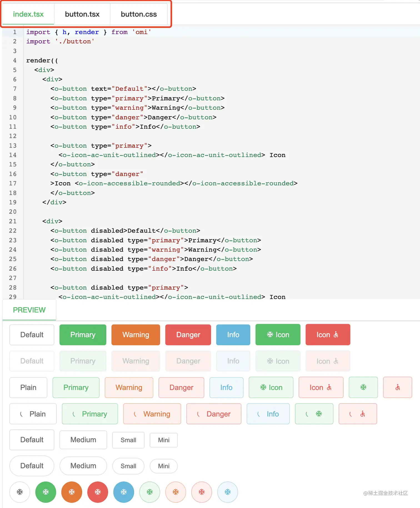
Task: Click the loading Danger button
Action: (x=214, y=414)
